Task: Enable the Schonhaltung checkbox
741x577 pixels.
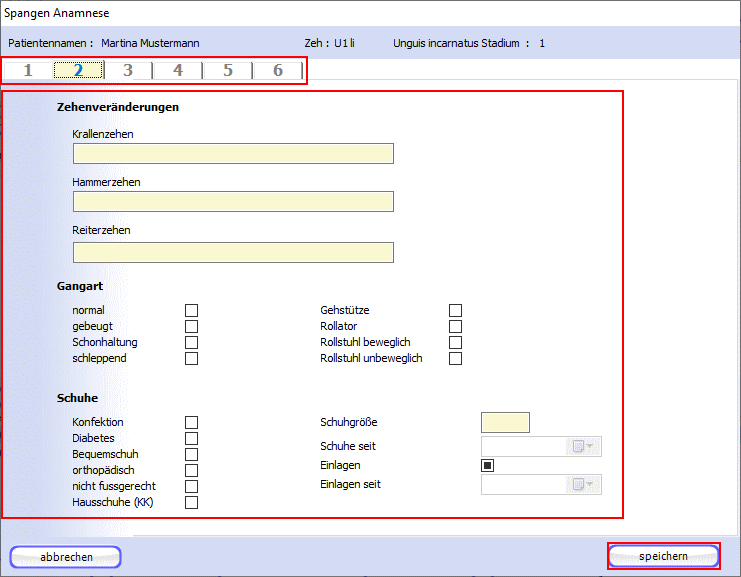Action: pyautogui.click(x=192, y=343)
